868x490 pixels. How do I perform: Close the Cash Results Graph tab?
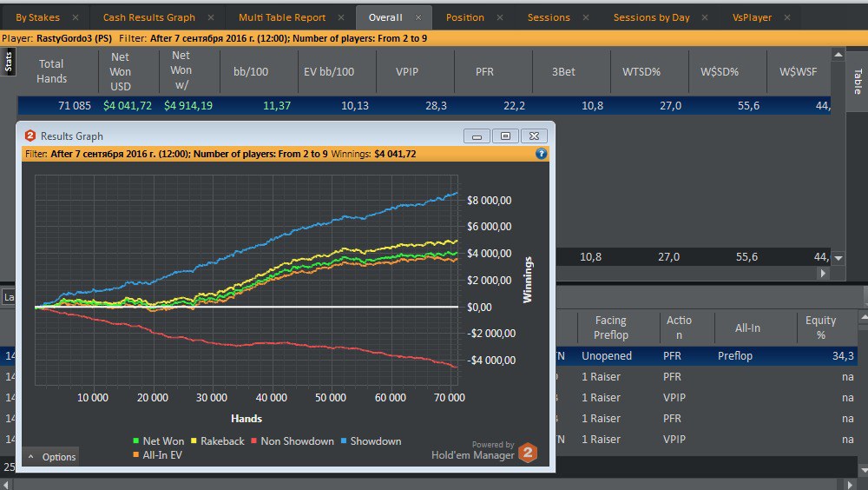(212, 17)
